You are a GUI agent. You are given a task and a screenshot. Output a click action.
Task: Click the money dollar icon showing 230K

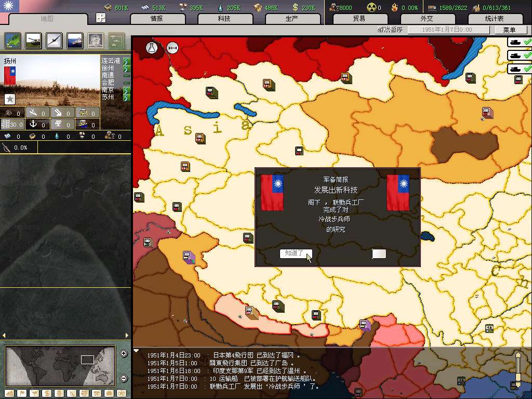coord(295,7)
